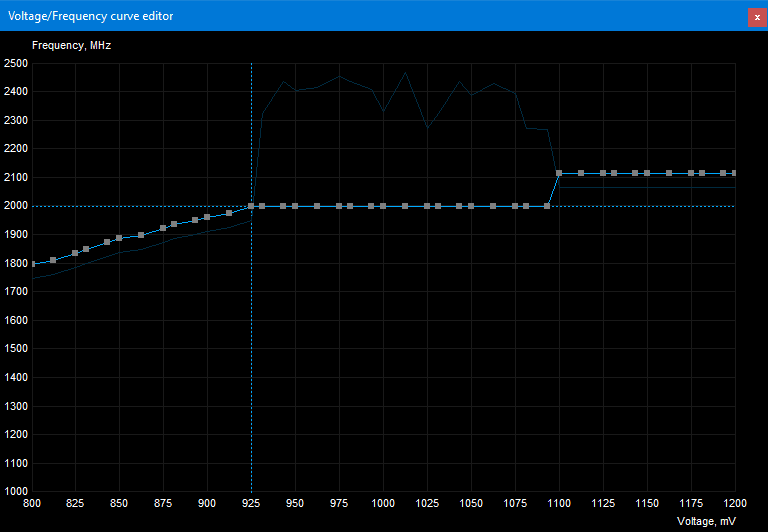Click the 1800 frequency axis label

pos(16,264)
